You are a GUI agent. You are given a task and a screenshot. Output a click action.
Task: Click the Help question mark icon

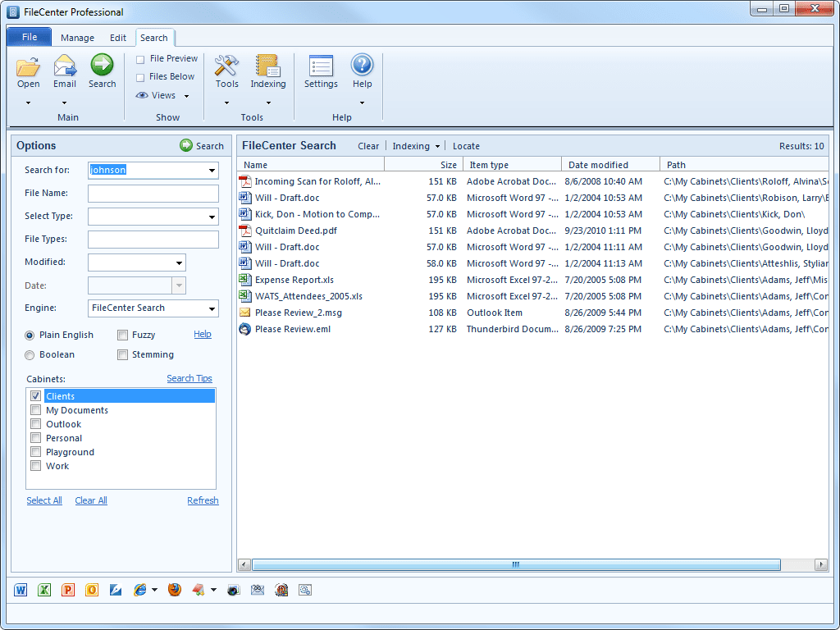click(x=362, y=66)
